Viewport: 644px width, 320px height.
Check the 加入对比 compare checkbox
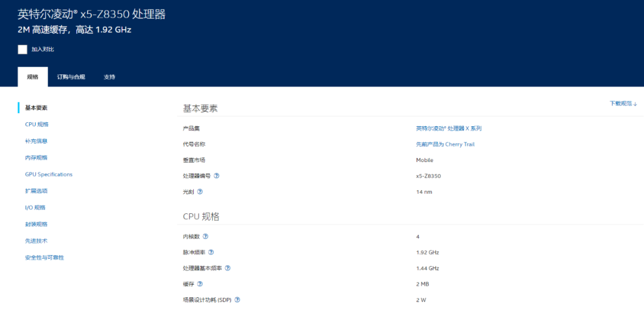(x=23, y=49)
